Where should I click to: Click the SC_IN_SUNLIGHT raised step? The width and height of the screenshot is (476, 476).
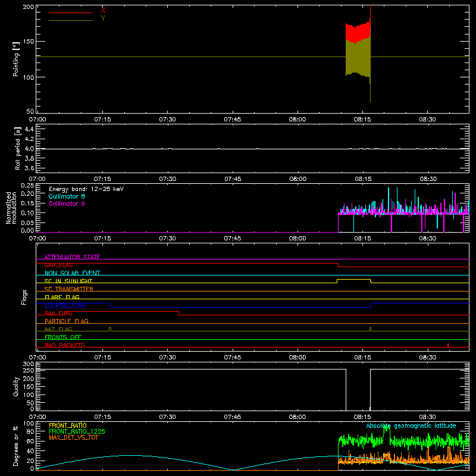click(354, 280)
